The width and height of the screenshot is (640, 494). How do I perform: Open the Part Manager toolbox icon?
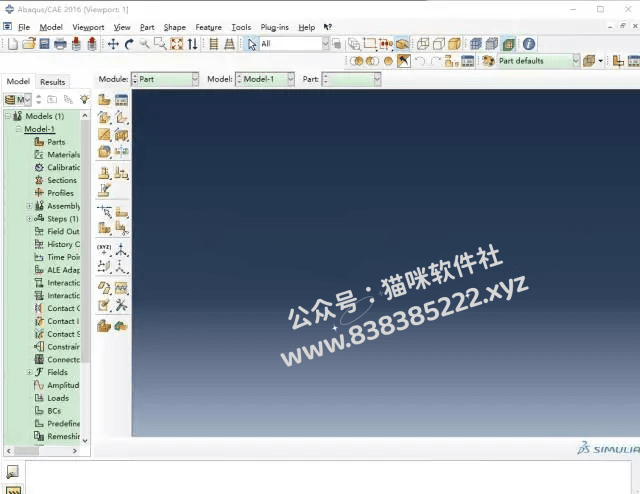coord(121,100)
